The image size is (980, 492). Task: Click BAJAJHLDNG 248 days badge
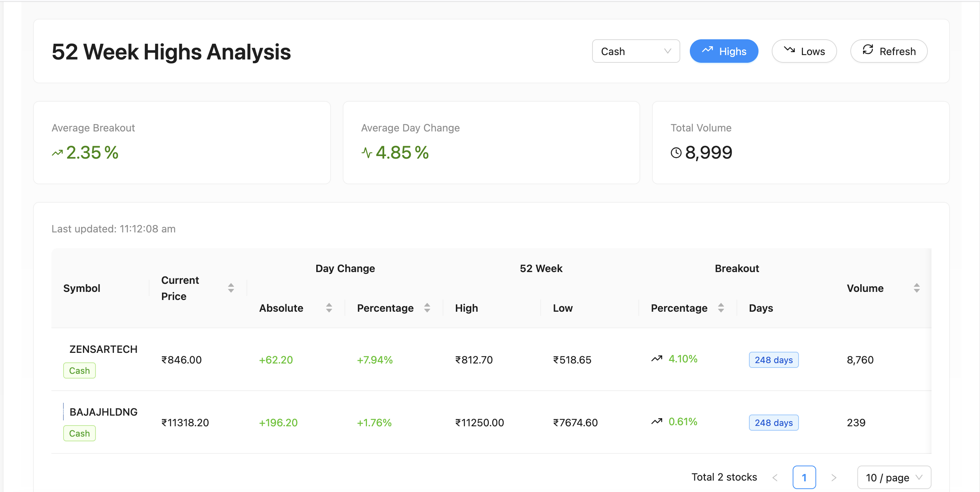click(774, 422)
